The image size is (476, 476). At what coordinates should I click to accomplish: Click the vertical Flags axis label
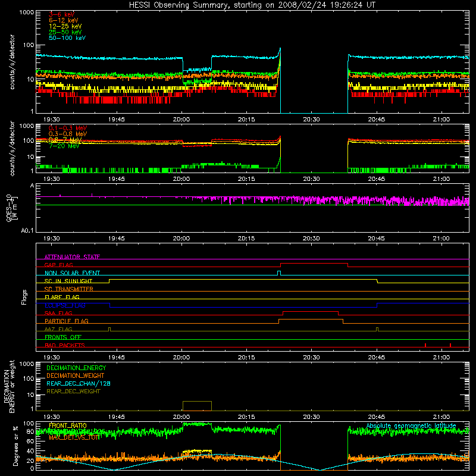click(24, 297)
